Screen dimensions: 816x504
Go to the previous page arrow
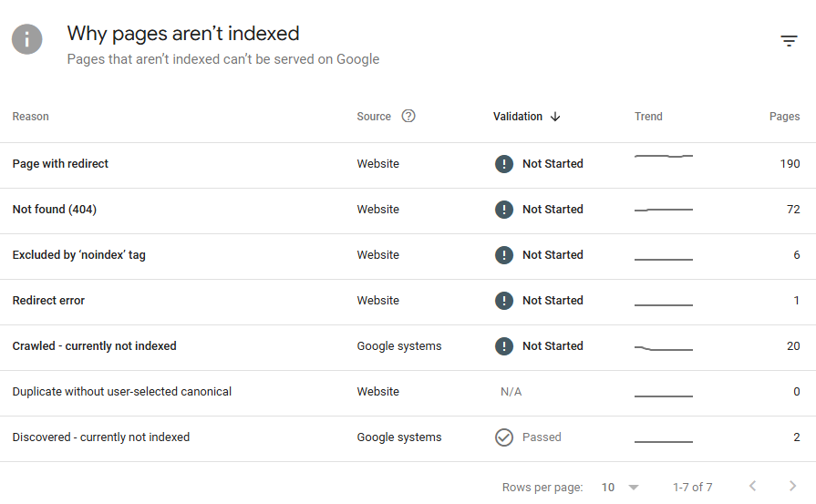pos(752,487)
